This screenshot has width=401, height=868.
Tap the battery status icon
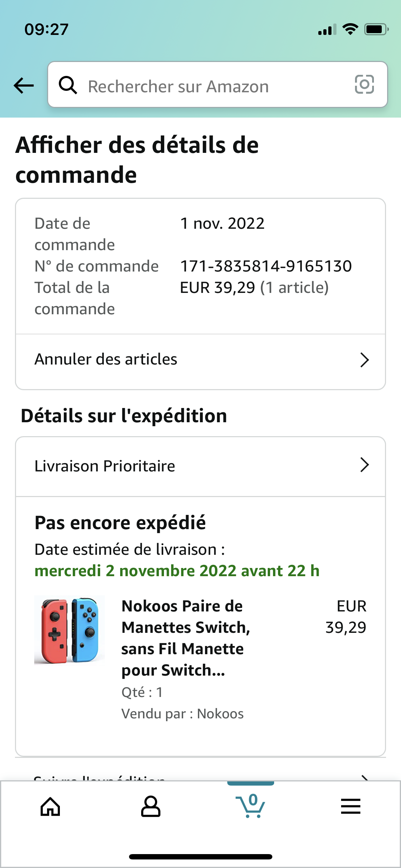376,29
